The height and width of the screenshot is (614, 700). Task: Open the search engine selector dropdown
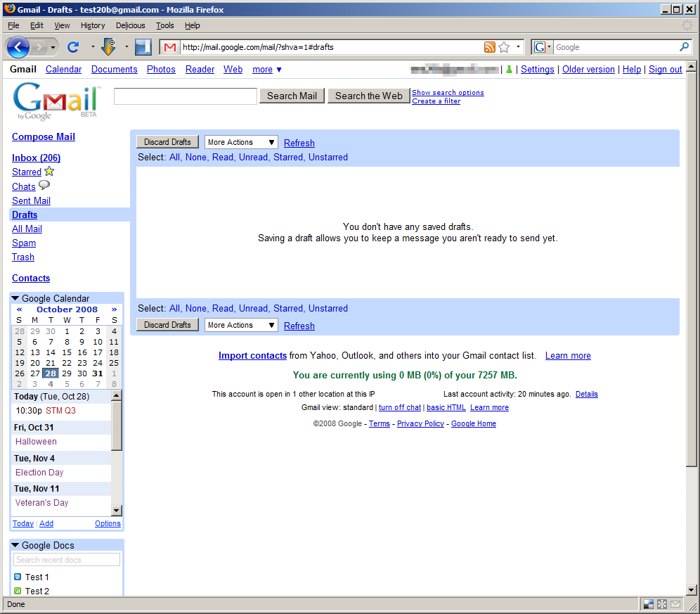coord(549,46)
